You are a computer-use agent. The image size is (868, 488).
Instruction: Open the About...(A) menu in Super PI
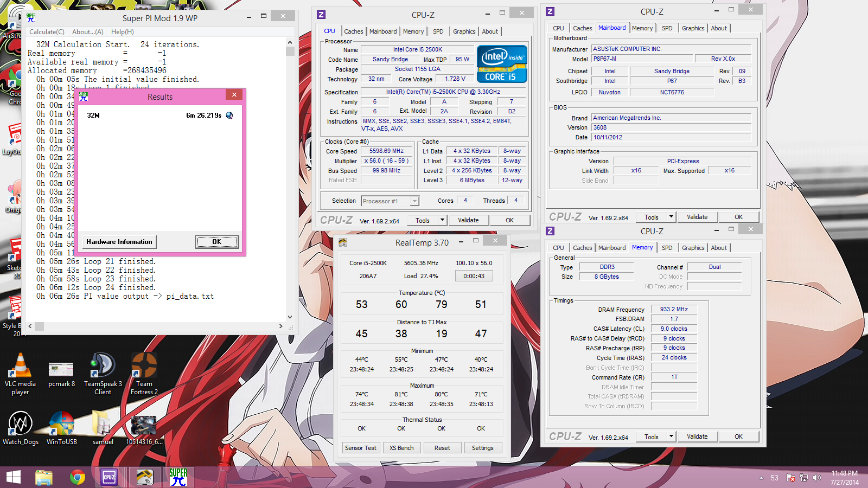(88, 32)
